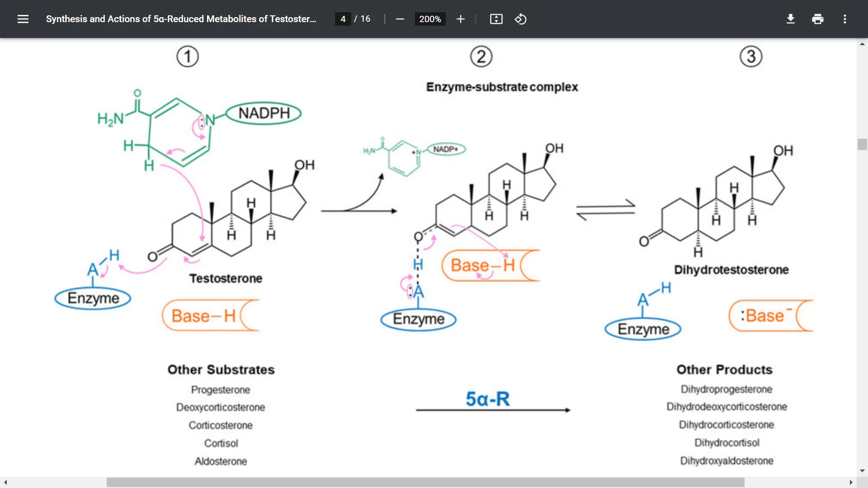This screenshot has width=868, height=488.
Task: Click 'Progesterone' in substrates list
Action: [x=221, y=389]
